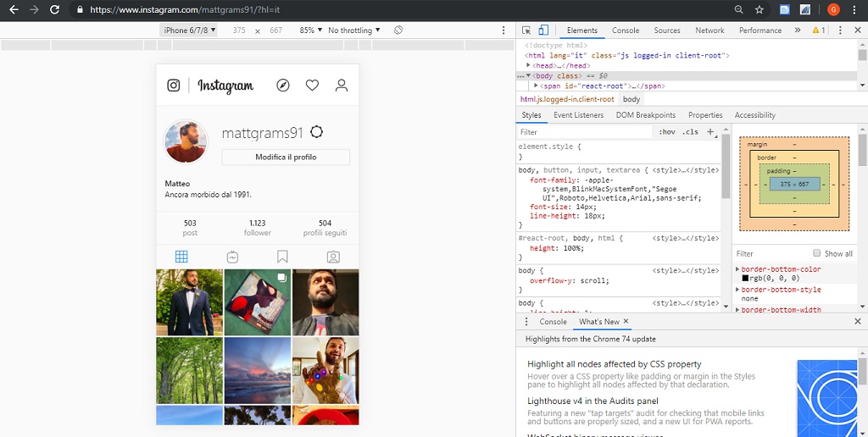Toggle the device toolbar icon

pyautogui.click(x=543, y=30)
